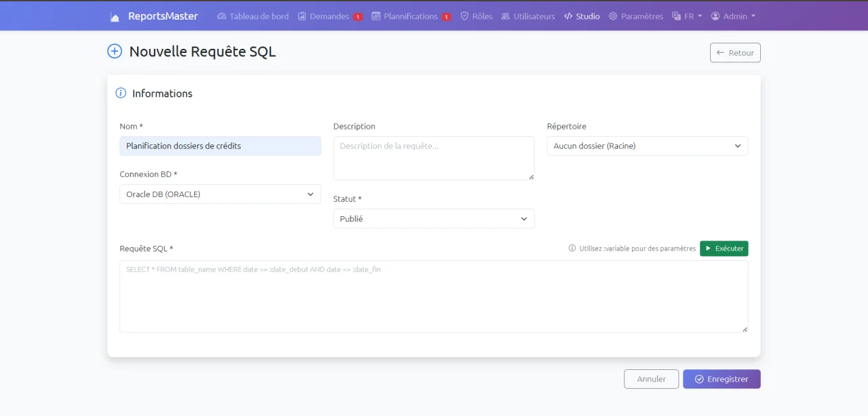Click the ReportsMaster brand link

(154, 16)
